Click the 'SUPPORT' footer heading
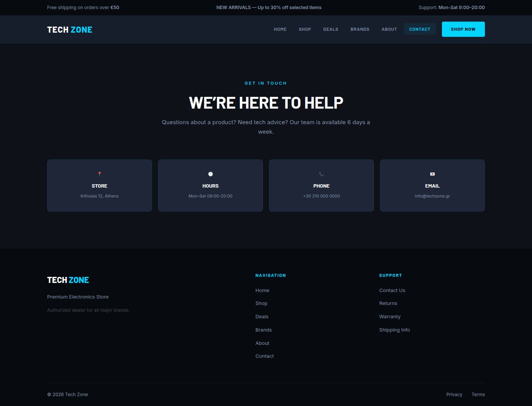Screen dimensions: 532x406 tap(391, 275)
